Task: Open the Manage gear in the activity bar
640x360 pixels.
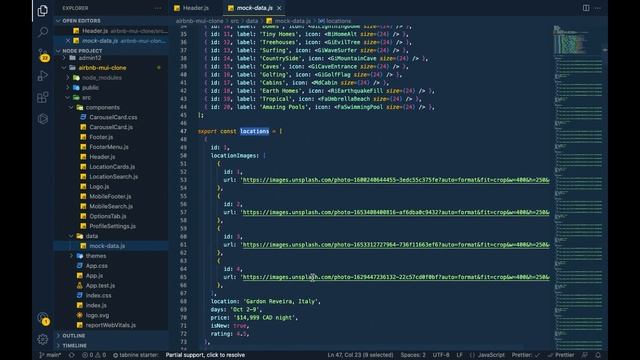Action: [42, 339]
